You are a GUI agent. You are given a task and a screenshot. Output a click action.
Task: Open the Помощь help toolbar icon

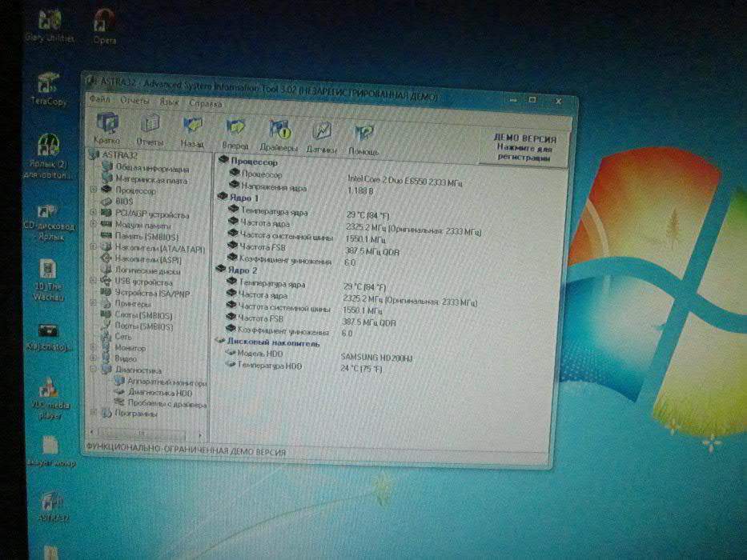(x=364, y=140)
